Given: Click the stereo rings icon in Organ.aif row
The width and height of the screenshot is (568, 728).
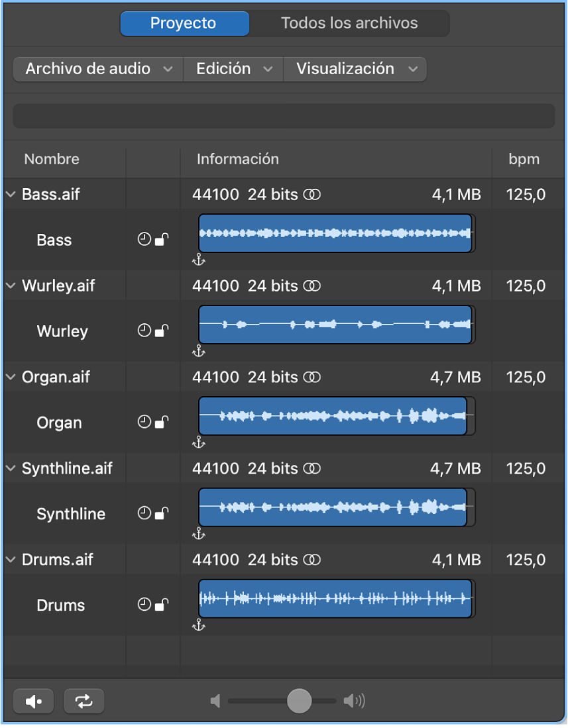Looking at the screenshot, I should [x=312, y=378].
